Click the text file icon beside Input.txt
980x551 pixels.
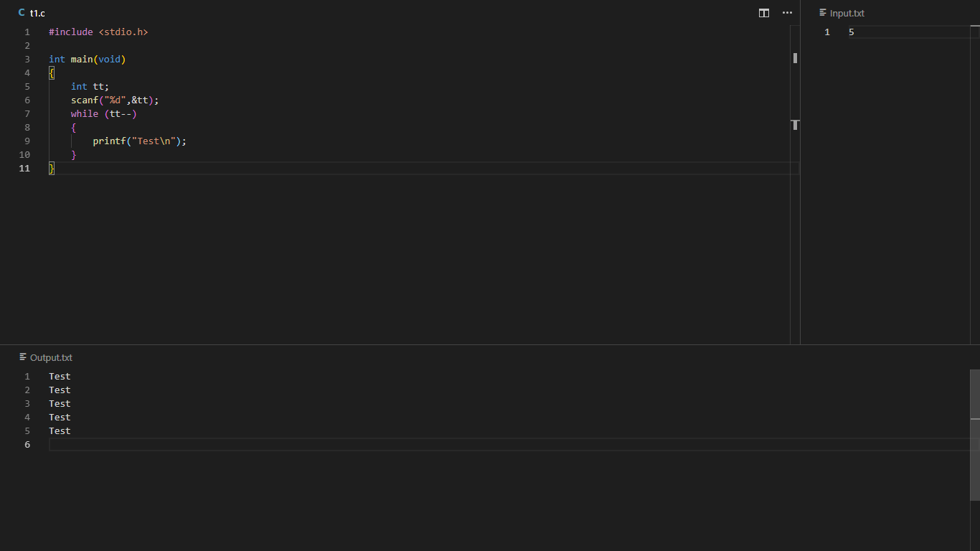click(823, 13)
